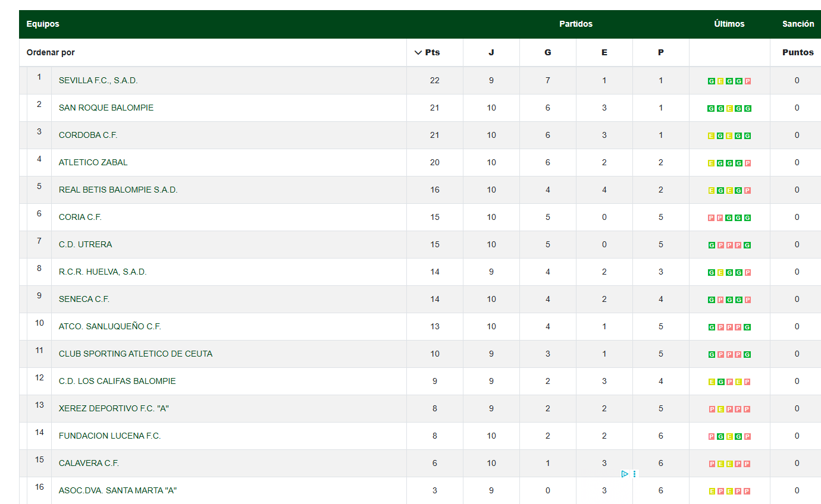
Task: Click the Puntos sanción column header
Action: point(798,52)
